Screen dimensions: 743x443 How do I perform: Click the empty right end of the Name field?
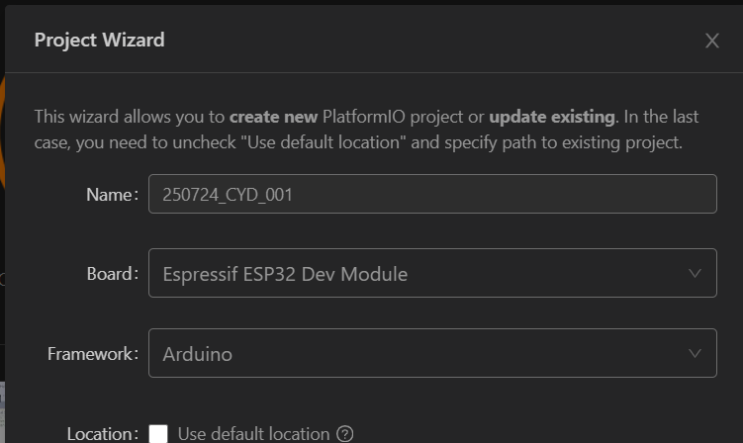click(x=650, y=194)
